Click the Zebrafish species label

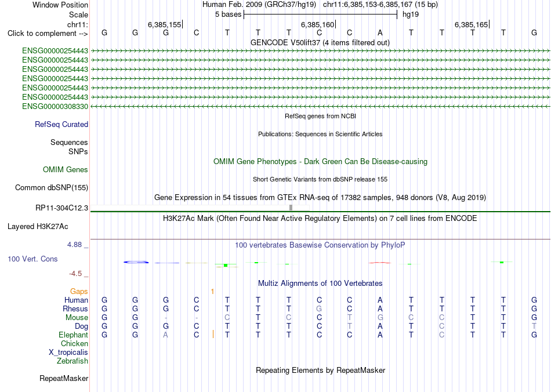pos(72,361)
